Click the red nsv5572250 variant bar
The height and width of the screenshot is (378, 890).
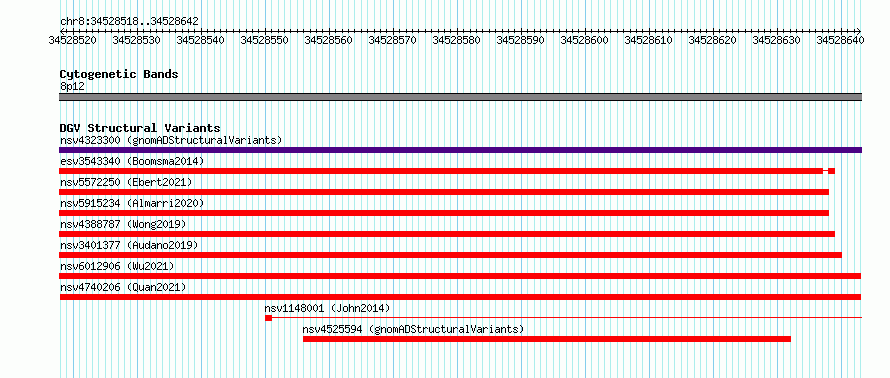[x=444, y=192]
